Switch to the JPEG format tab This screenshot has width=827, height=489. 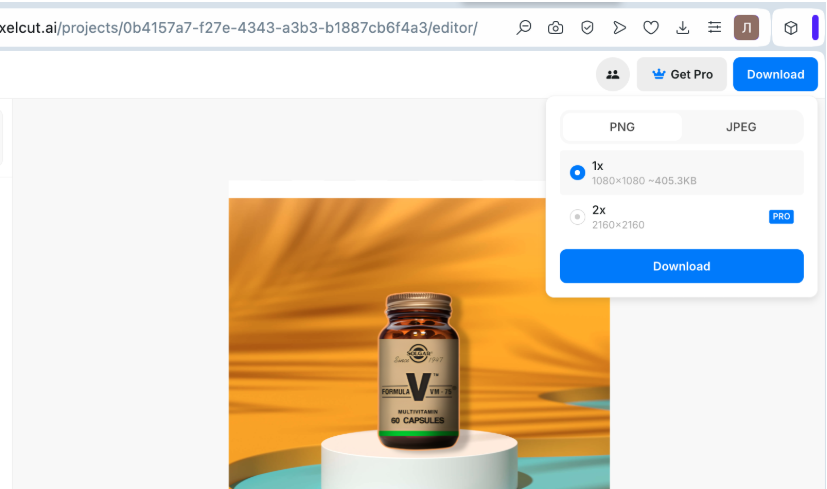tap(741, 127)
